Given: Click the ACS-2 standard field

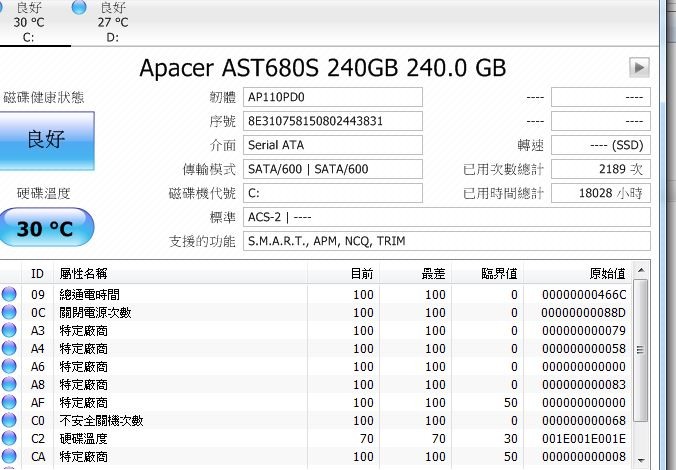Looking at the screenshot, I should pos(447,217).
